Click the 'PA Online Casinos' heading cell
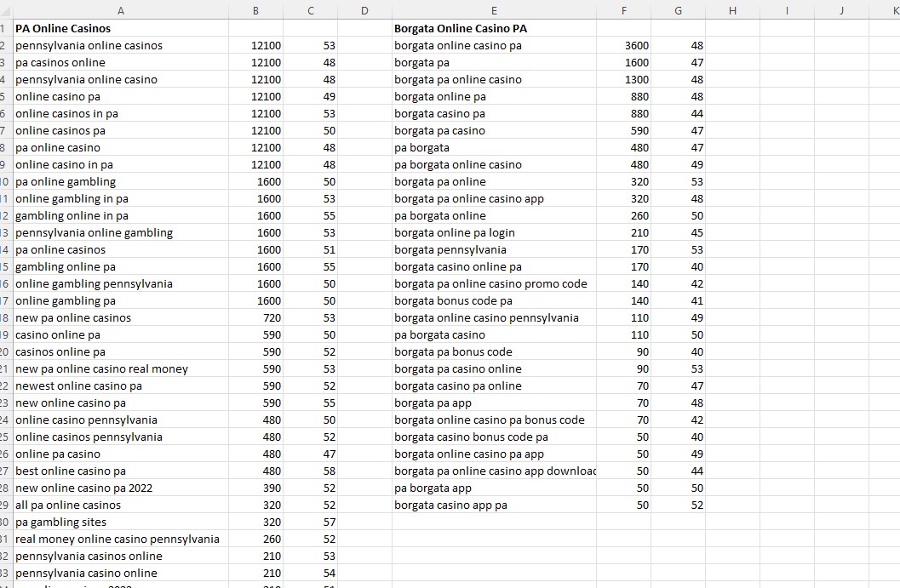The width and height of the screenshot is (900, 588). point(121,28)
